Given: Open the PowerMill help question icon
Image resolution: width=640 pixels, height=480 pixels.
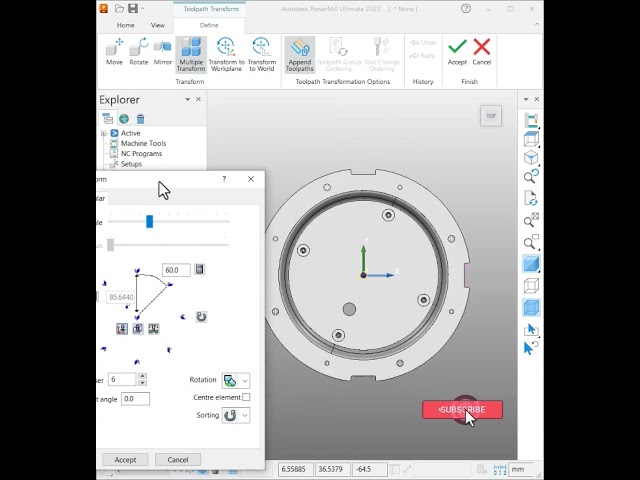Looking at the screenshot, I should pos(466,9).
